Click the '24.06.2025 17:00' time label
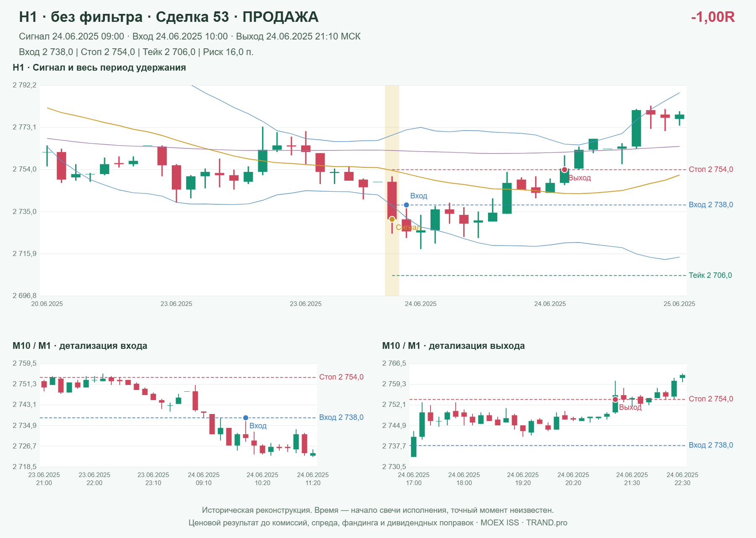Viewport: 756px width, 538px height. tap(414, 479)
